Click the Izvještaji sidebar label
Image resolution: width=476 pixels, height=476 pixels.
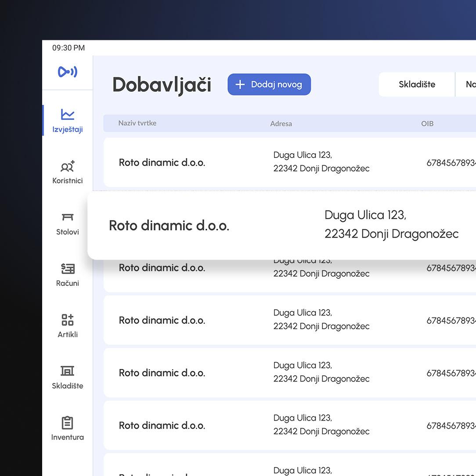pos(67,130)
